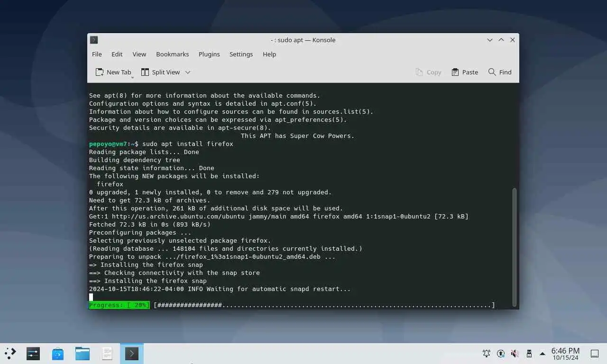The height and width of the screenshot is (364, 607).
Task: Open the Edit menu
Action: pyautogui.click(x=117, y=54)
